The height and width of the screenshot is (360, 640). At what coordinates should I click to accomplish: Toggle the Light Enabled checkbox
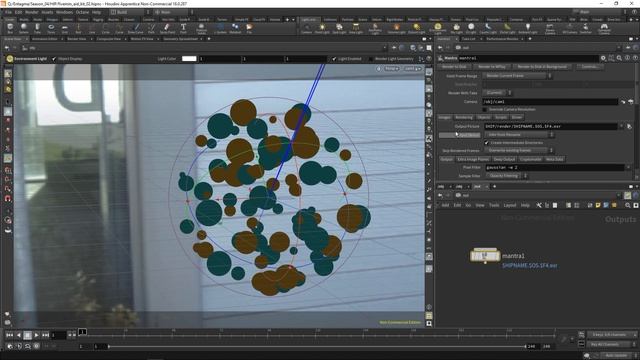(x=334, y=59)
